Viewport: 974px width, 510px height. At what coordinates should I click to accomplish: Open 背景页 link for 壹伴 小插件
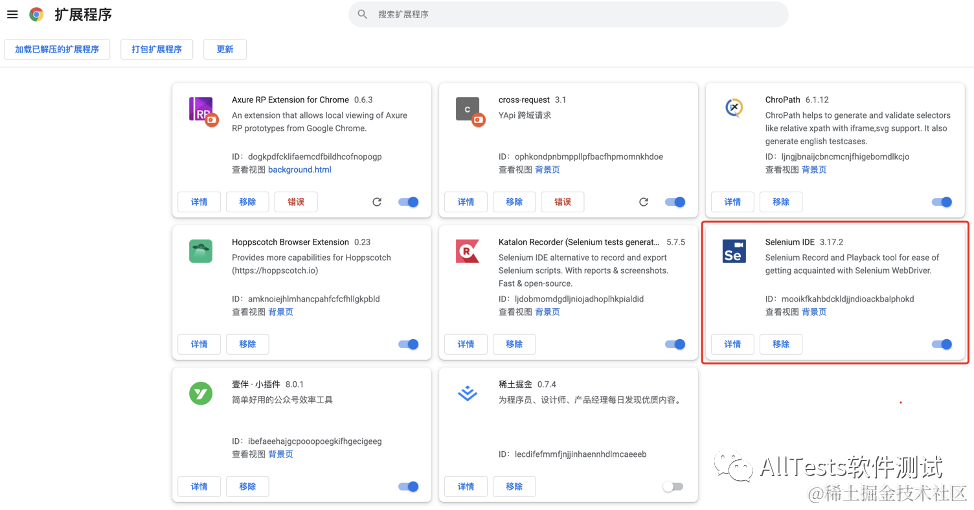tap(281, 454)
